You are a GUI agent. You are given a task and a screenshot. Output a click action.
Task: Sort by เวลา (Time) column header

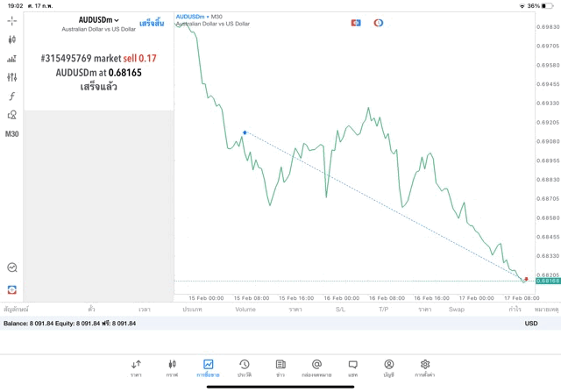point(145,310)
